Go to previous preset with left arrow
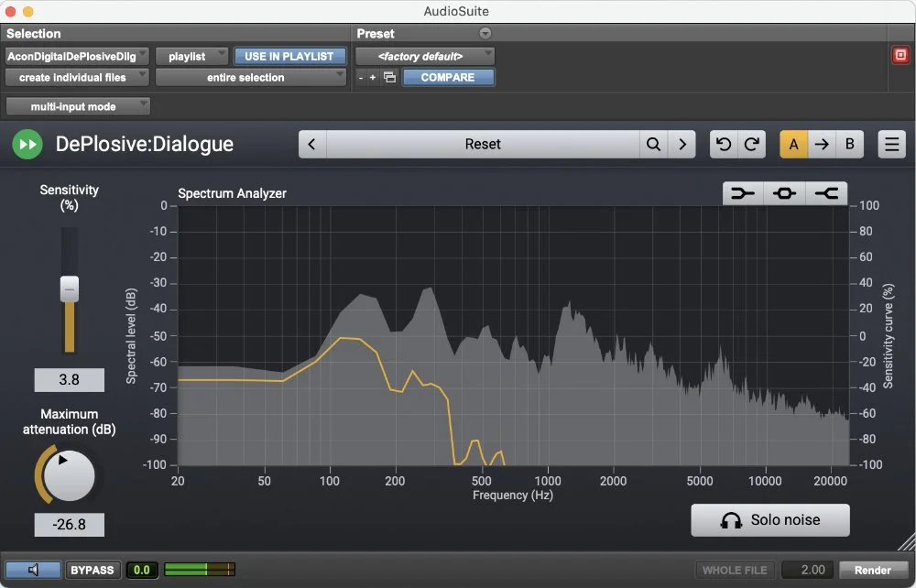Screen dimensions: 916x588 (312, 144)
